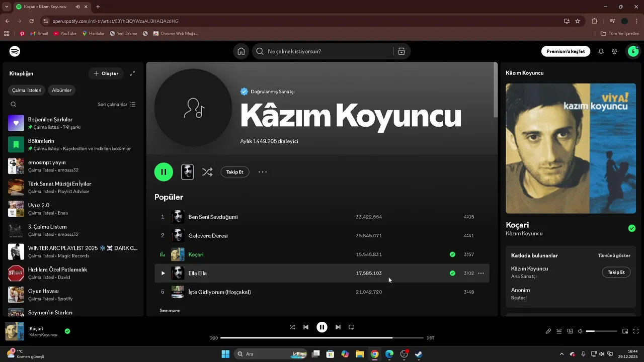Click the song progress bar
Viewport: 644px width, 362px height.
click(322, 338)
